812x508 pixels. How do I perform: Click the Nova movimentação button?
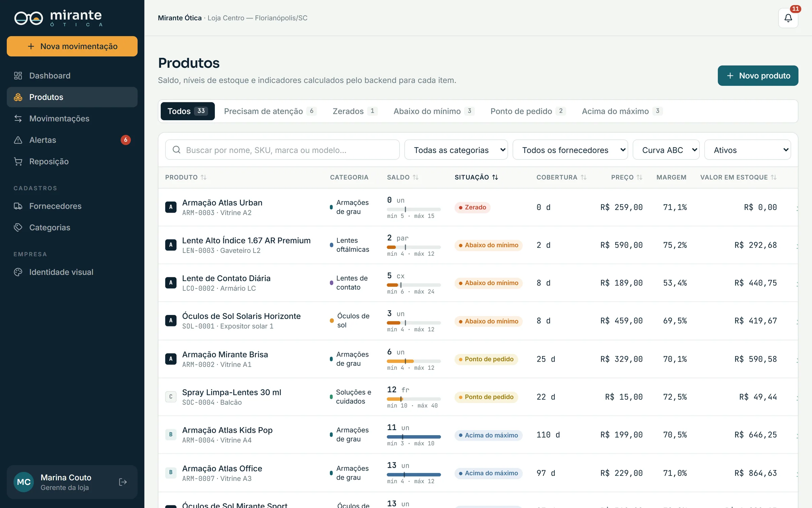pos(72,46)
